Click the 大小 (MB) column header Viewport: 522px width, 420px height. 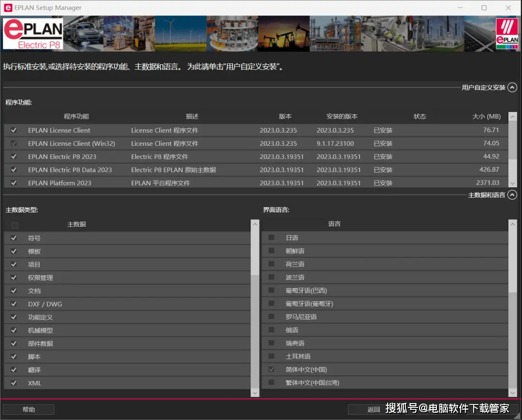[486, 116]
